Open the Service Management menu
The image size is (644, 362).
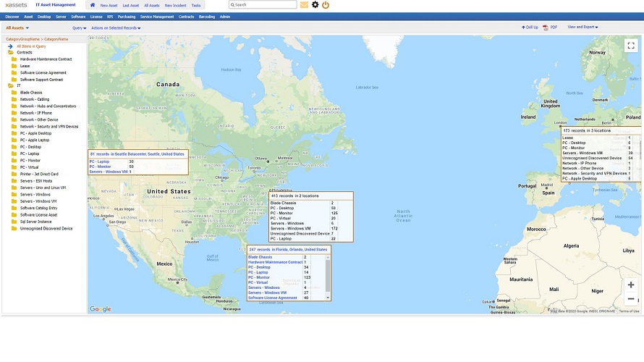[x=157, y=17]
